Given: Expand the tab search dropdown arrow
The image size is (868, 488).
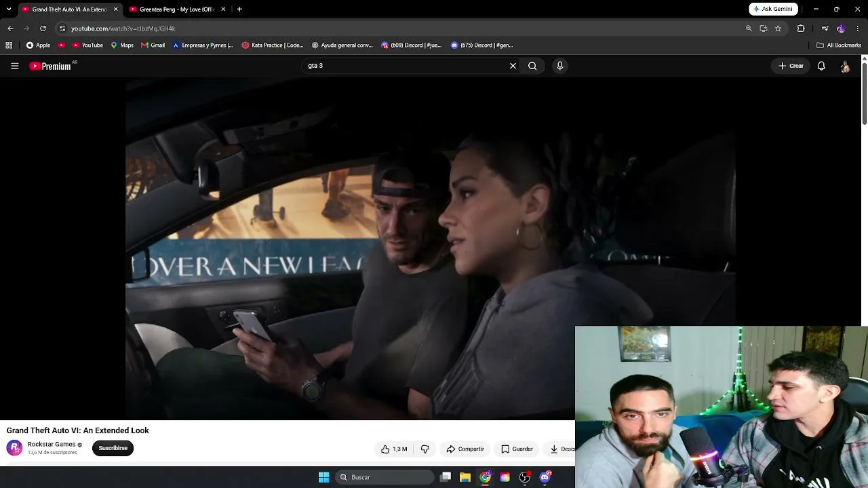Looking at the screenshot, I should point(9,9).
